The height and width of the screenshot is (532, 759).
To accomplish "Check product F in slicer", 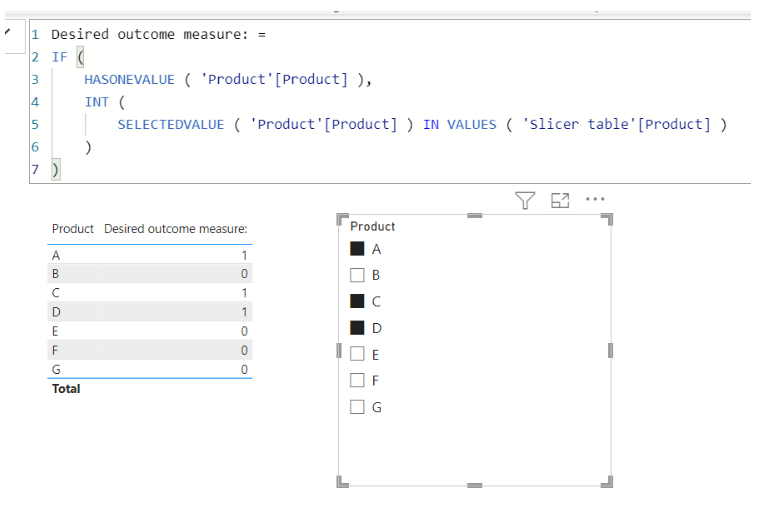I will click(357, 380).
